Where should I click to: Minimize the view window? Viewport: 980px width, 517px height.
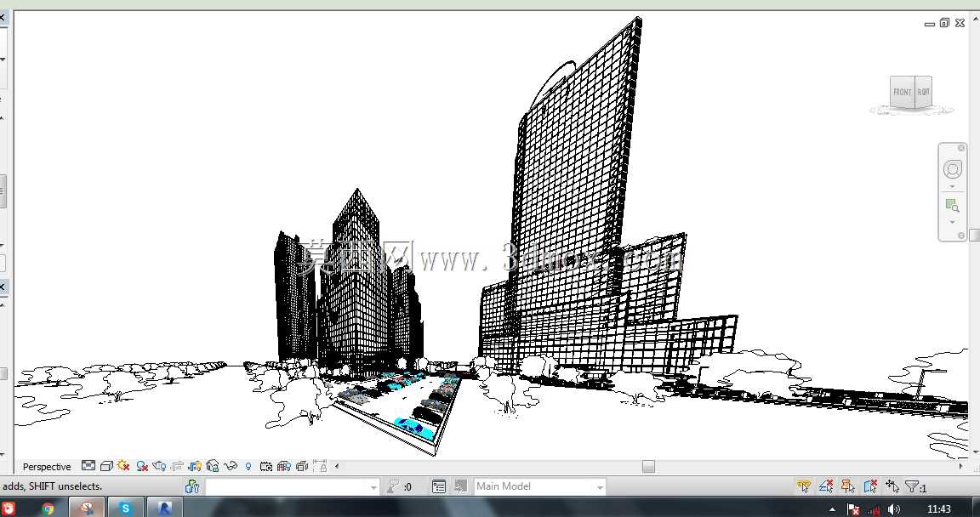pyautogui.click(x=929, y=24)
